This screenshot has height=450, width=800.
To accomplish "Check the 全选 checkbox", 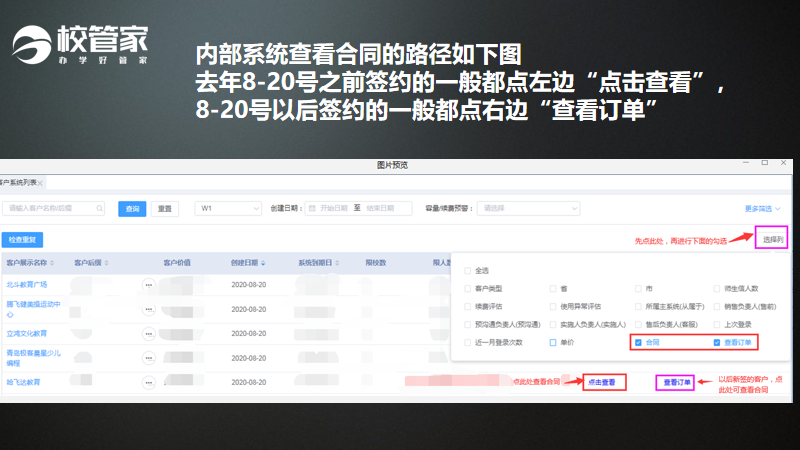I will pyautogui.click(x=467, y=270).
